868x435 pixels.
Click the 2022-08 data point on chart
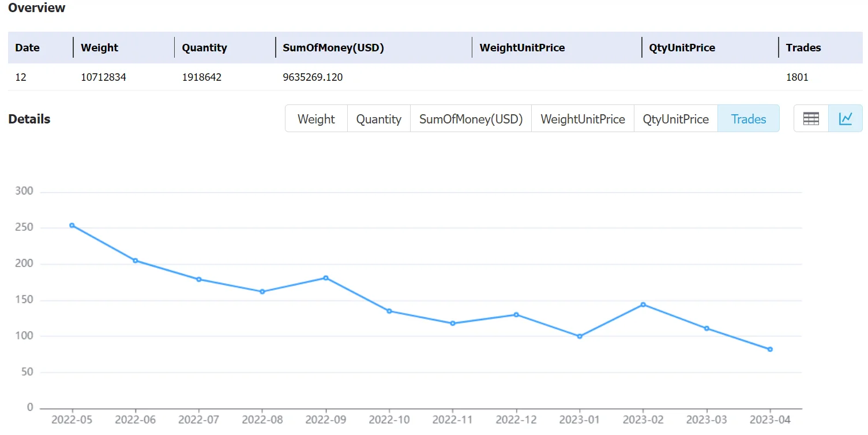[x=262, y=292]
